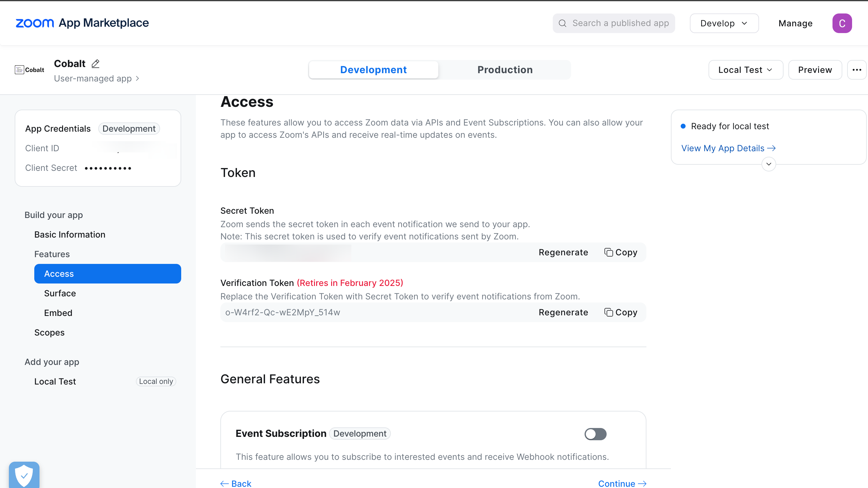Copy the Secret Token
The image size is (868, 488).
tap(621, 252)
